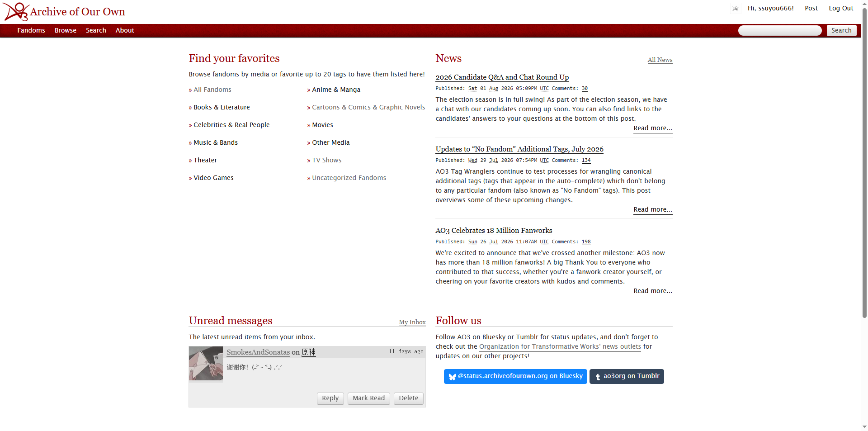Viewport: 868px width, 431px height.
Task: Open the Browse menu
Action: 66,30
